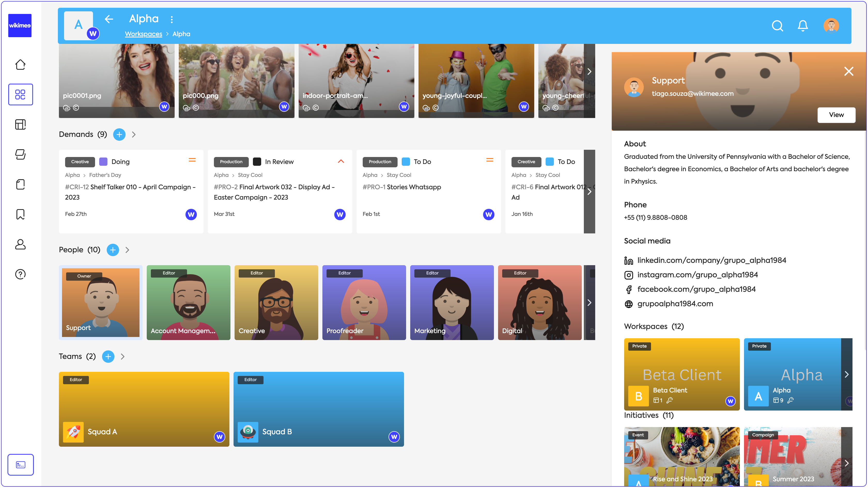Expand the People section chevron
Image resolution: width=868 pixels, height=488 pixels.
(x=127, y=250)
